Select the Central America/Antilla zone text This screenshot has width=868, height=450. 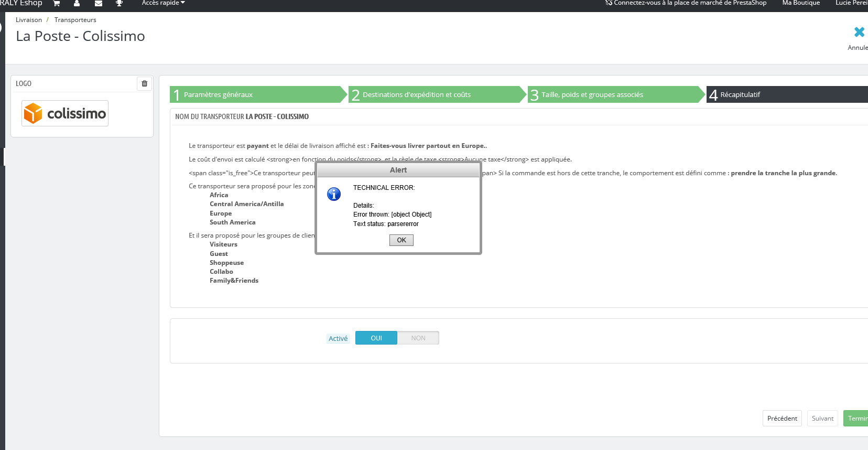(247, 204)
